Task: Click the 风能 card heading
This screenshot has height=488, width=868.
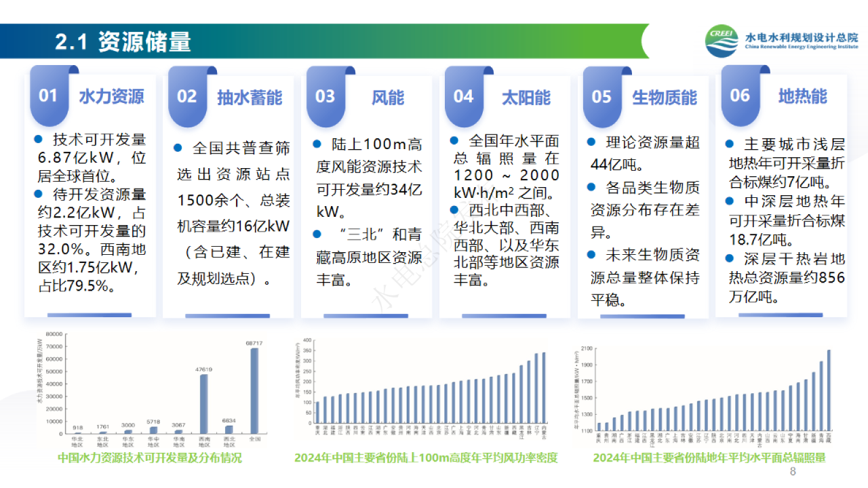Action: tap(388, 97)
